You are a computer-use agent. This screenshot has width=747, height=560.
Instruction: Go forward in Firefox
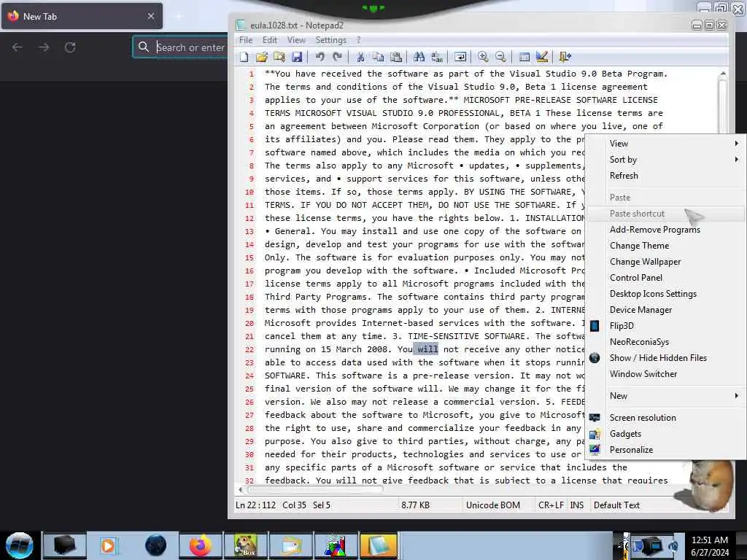44,47
